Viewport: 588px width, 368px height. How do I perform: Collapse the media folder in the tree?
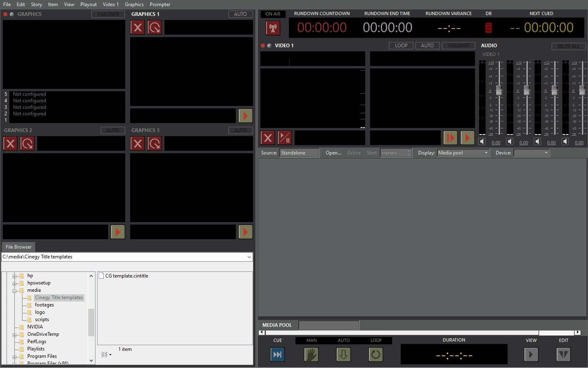tap(15, 290)
